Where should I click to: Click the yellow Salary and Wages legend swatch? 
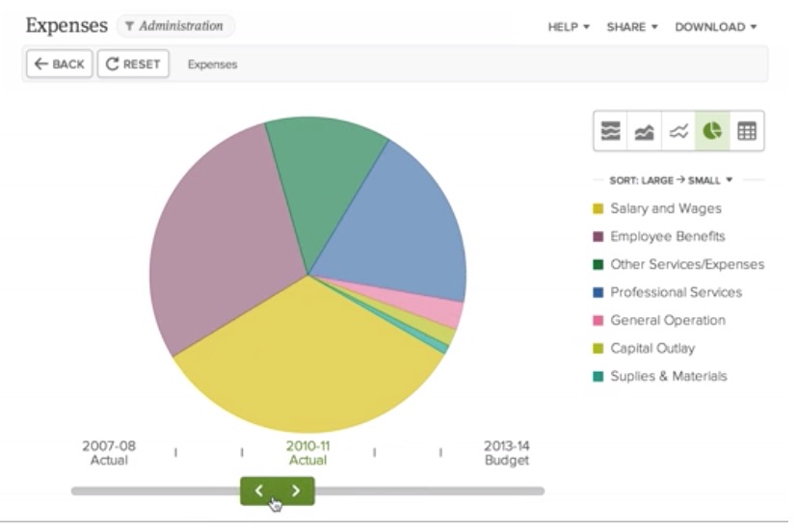click(598, 209)
